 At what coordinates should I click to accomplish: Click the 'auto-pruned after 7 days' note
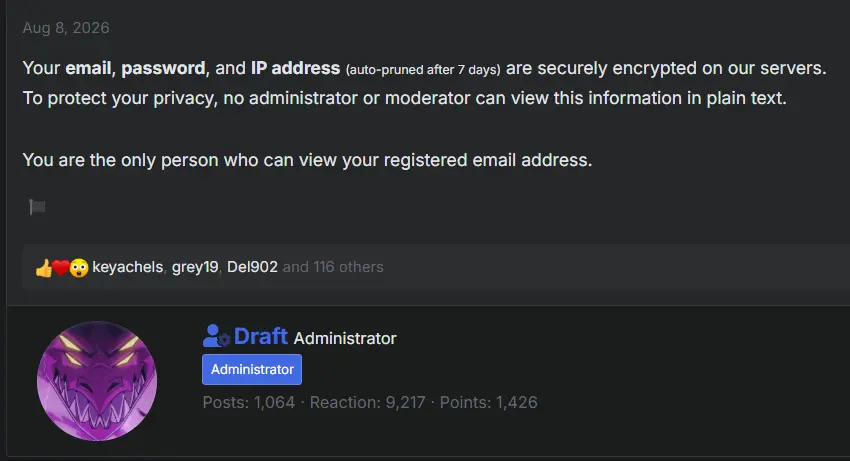click(423, 69)
